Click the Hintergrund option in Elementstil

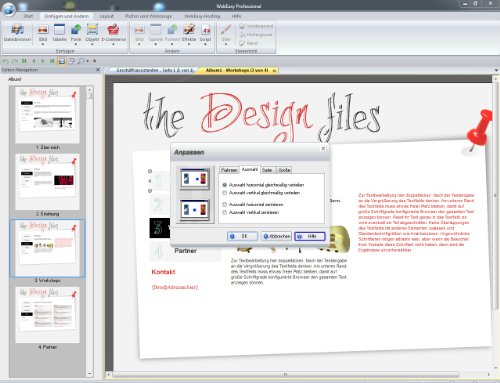(256, 35)
